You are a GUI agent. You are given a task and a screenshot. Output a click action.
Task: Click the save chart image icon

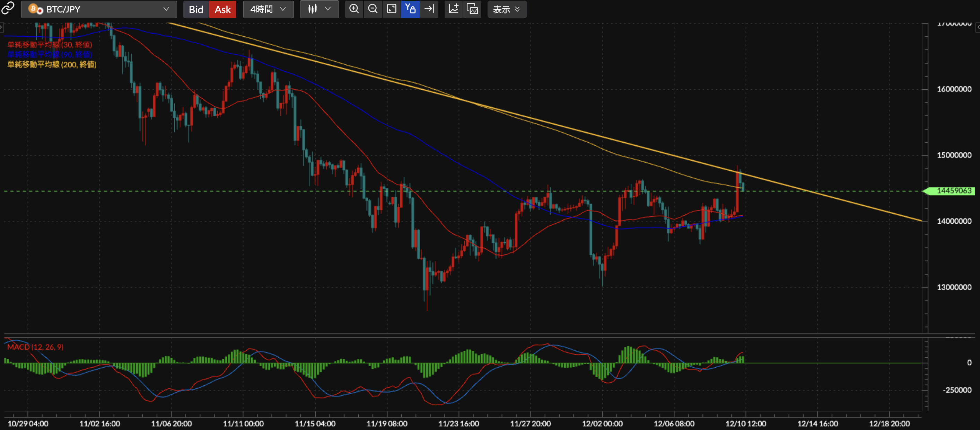(x=472, y=9)
